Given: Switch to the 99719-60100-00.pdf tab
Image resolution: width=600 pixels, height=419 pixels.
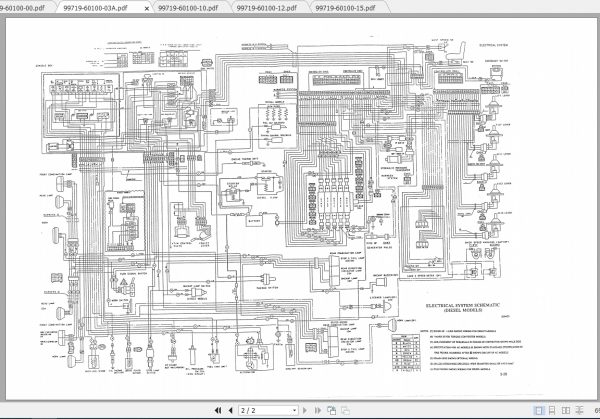Looking at the screenshot, I should click(23, 8).
